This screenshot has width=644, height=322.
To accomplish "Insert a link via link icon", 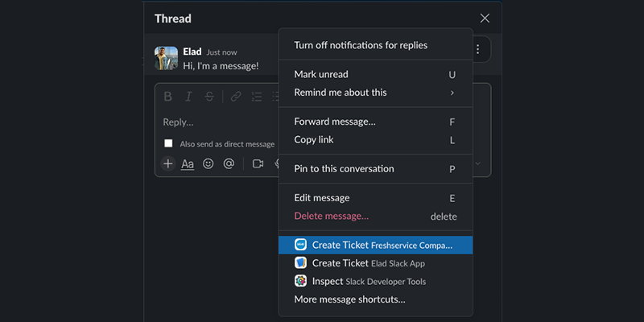I will click(236, 97).
